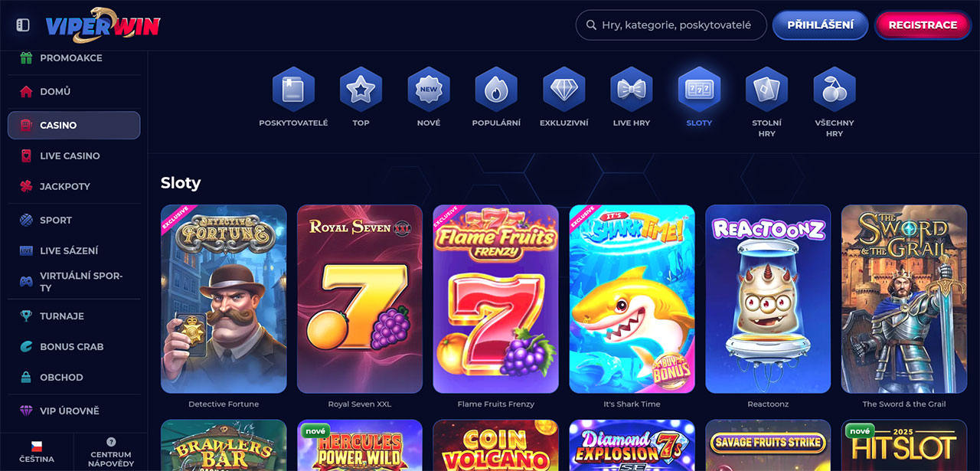
Task: Focus the game search field
Action: pyautogui.click(x=671, y=25)
